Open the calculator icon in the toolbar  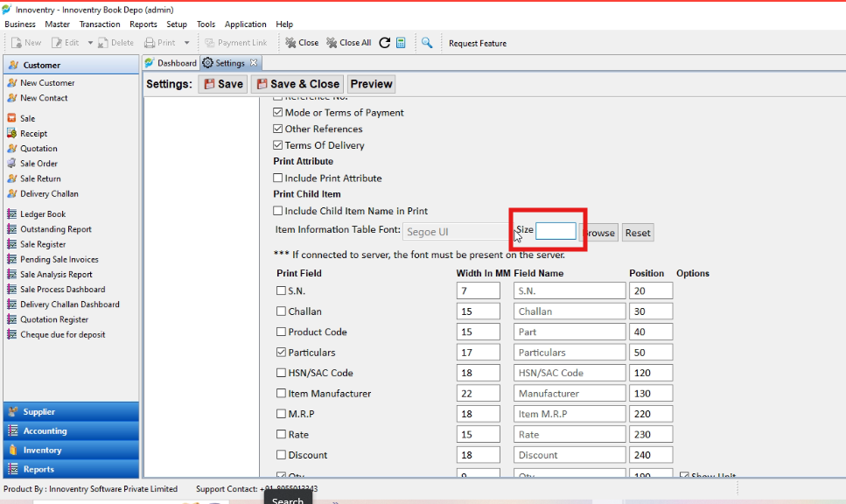tap(401, 43)
